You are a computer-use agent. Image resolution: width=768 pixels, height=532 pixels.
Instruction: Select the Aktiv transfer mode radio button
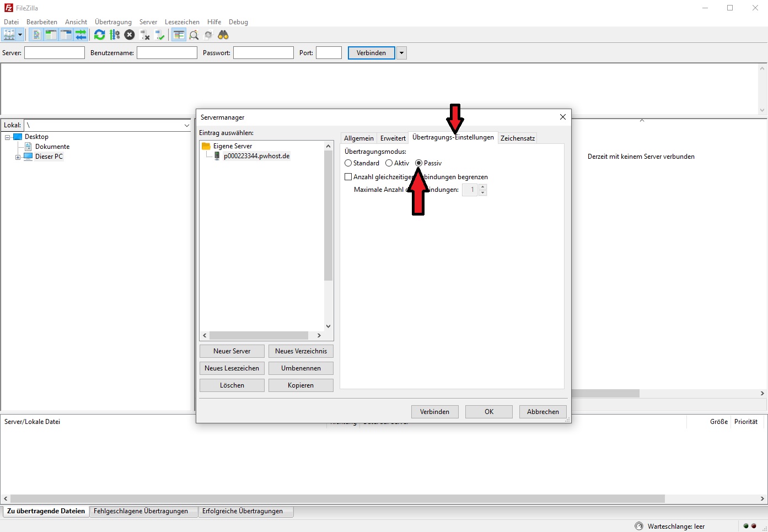389,163
